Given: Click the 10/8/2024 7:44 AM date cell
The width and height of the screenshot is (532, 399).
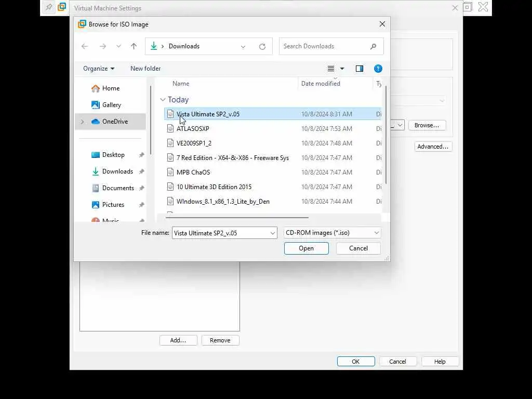Looking at the screenshot, I should [x=326, y=202].
